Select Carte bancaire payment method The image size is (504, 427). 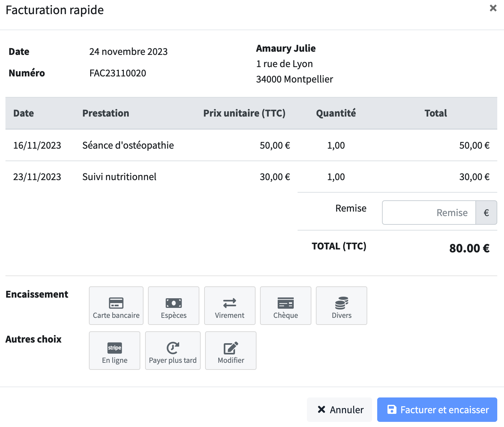click(116, 306)
